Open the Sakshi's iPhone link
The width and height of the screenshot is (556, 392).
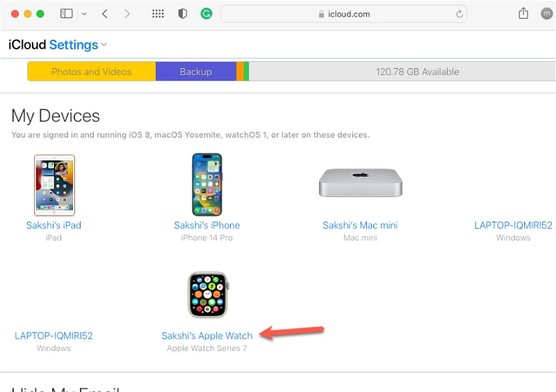(206, 225)
